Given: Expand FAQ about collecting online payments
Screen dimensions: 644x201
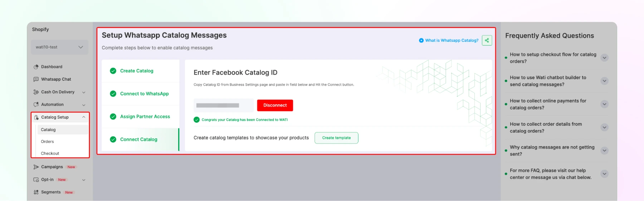Looking at the screenshot, I should point(604,104).
